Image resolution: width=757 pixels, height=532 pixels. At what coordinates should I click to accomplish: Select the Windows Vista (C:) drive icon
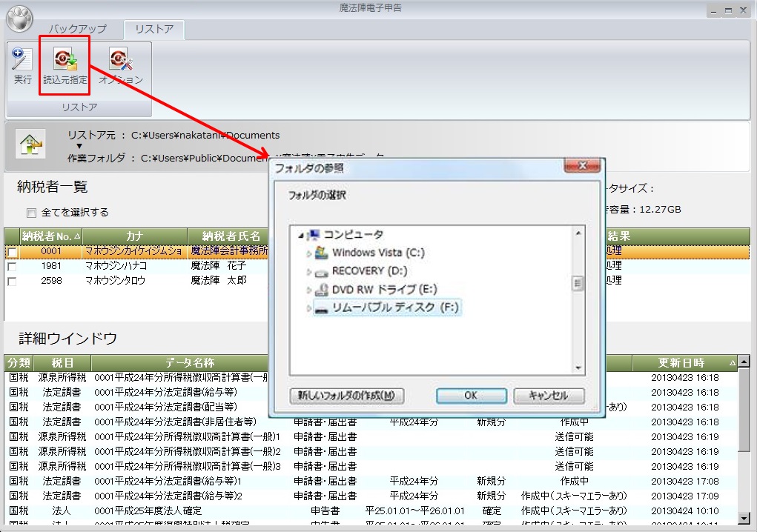[x=321, y=253]
